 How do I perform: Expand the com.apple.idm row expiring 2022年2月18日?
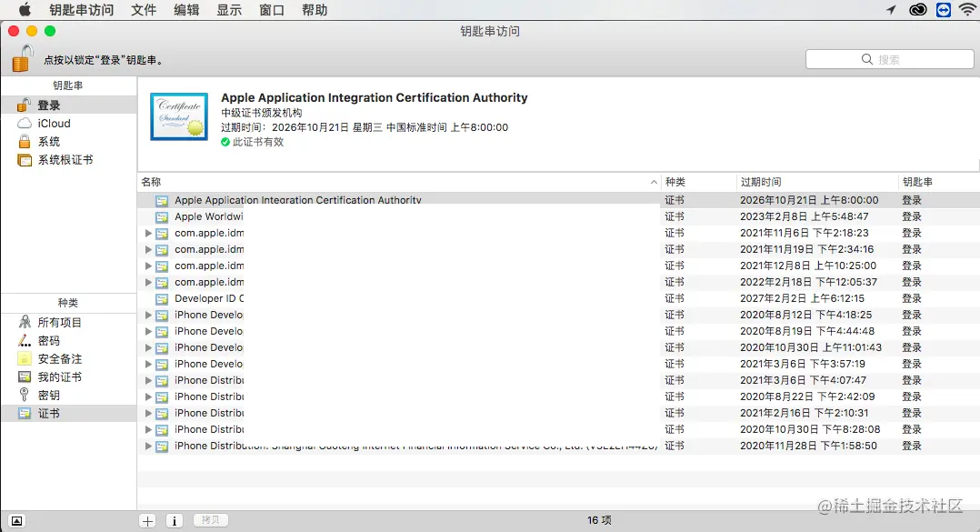[x=148, y=282]
